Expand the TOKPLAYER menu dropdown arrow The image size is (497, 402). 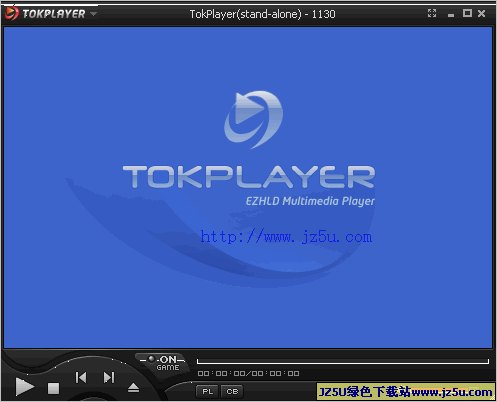click(x=93, y=14)
